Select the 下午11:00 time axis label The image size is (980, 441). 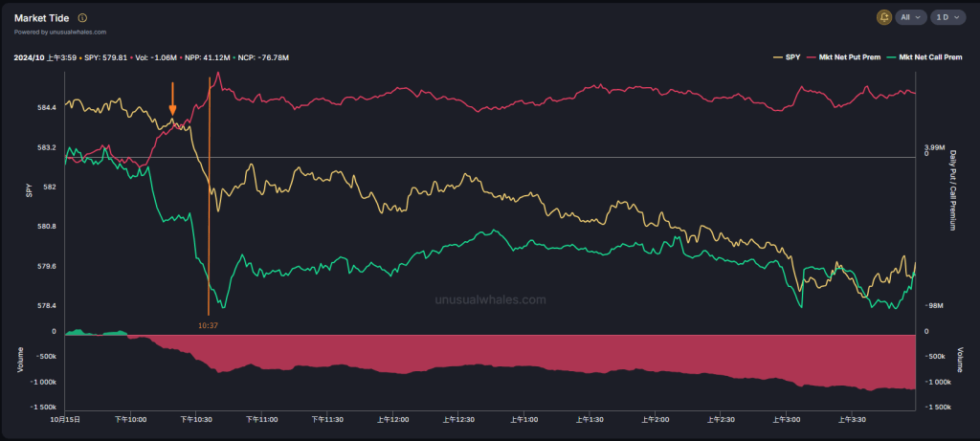261,419
